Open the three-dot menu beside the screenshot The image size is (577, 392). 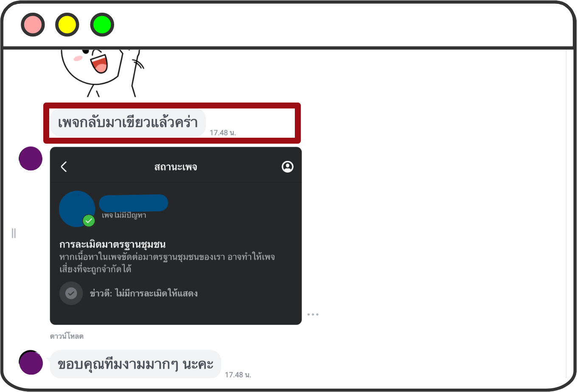coord(313,314)
